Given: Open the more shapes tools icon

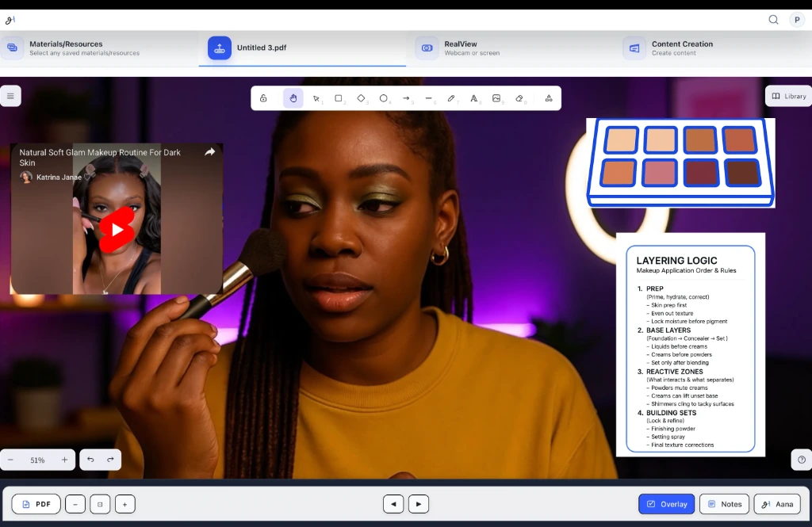Looking at the screenshot, I should [549, 98].
